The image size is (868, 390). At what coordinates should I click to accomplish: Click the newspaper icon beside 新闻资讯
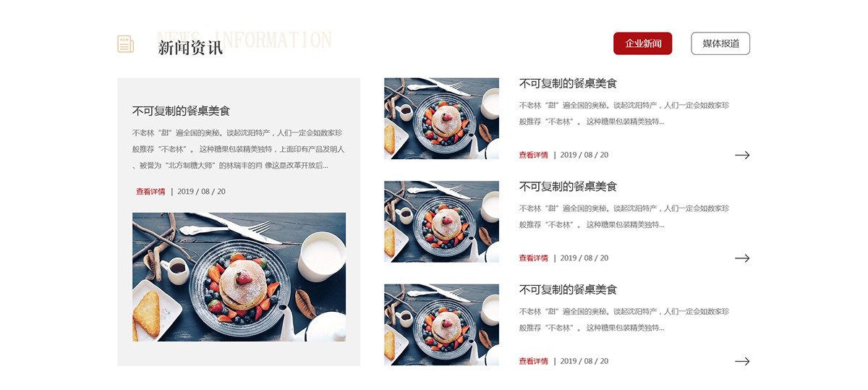coord(126,44)
